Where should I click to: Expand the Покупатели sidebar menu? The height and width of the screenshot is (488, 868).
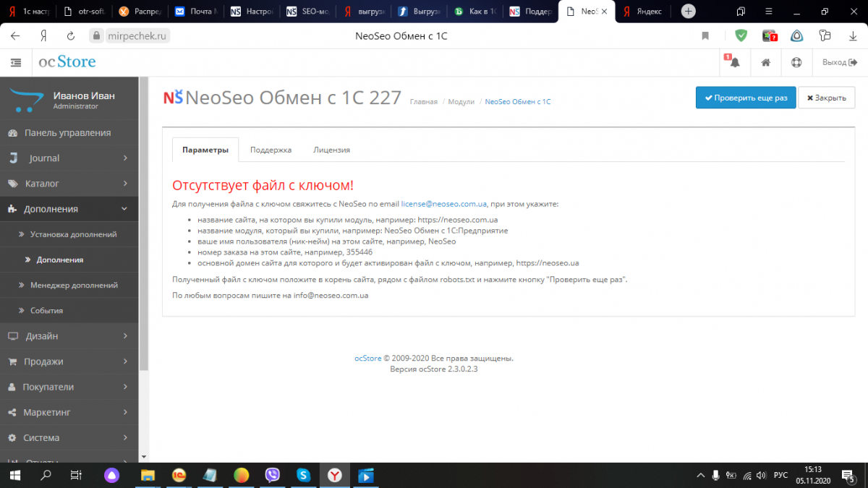tap(69, 387)
